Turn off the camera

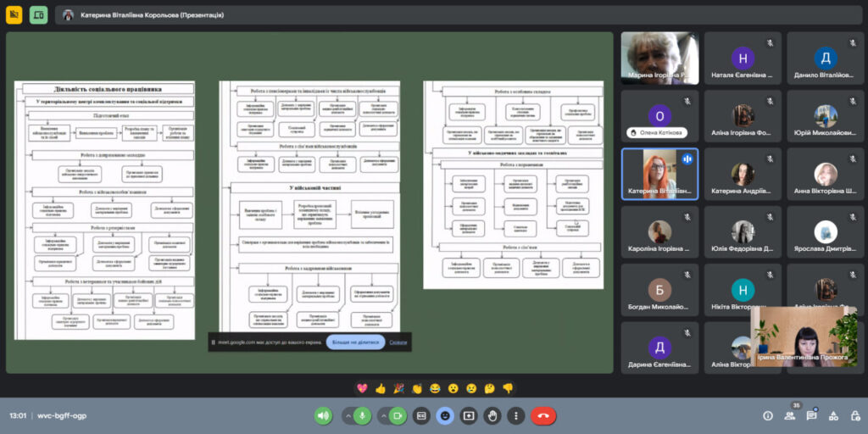[397, 416]
